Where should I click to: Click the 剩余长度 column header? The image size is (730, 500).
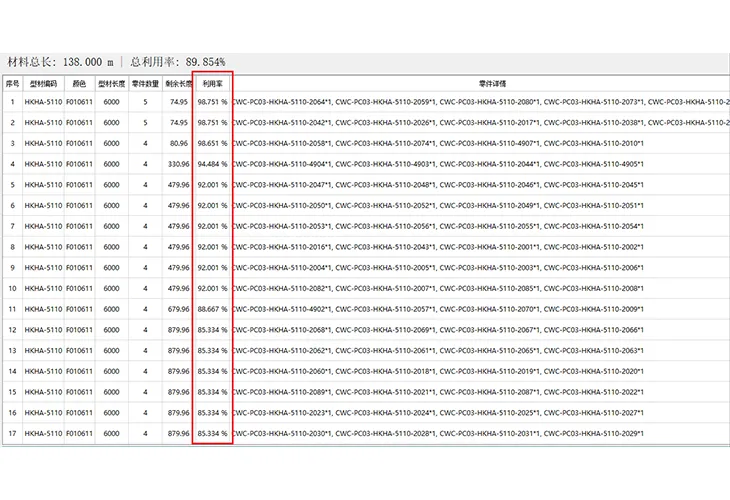(178, 84)
